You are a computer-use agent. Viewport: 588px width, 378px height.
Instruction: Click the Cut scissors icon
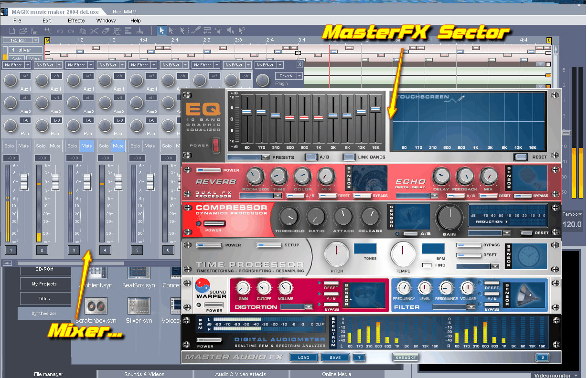pos(94,31)
